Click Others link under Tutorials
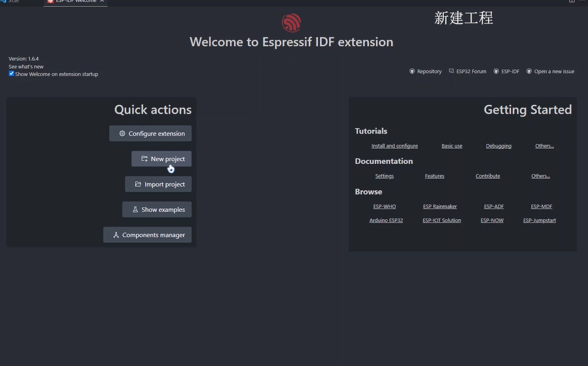Viewport: 588px width, 366px height. point(544,146)
